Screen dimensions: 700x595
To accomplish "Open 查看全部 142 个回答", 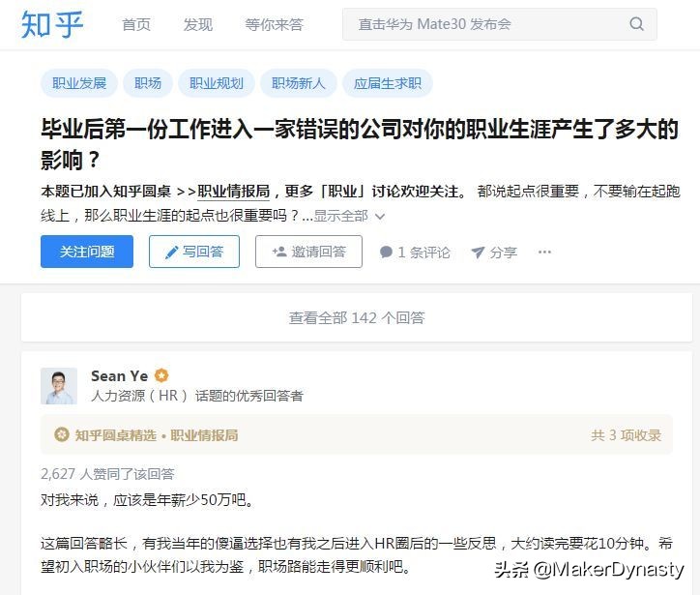I will [x=357, y=317].
